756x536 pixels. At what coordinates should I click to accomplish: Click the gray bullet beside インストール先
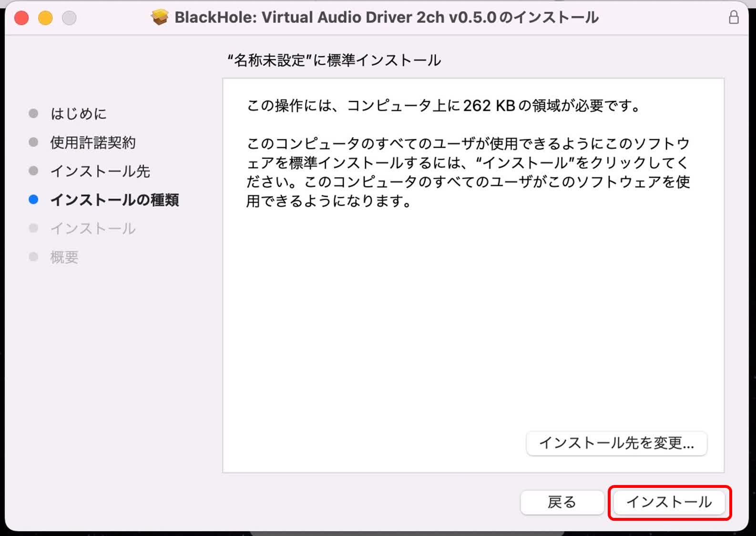point(33,171)
